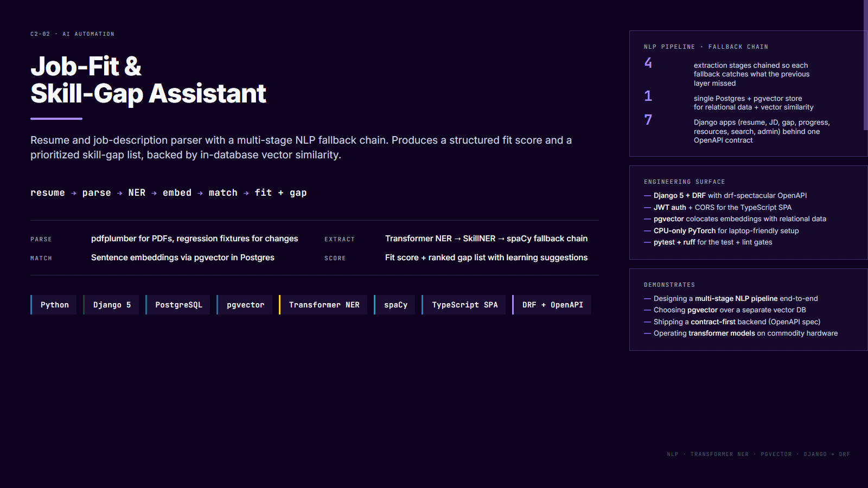Viewport: 868px width, 488px height.
Task: Select the Django 5 tag
Action: click(111, 305)
